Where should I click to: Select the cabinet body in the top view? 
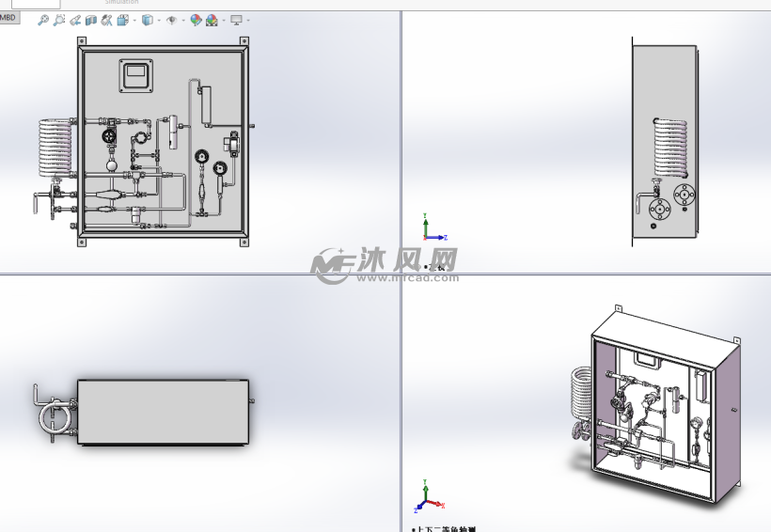point(163,412)
